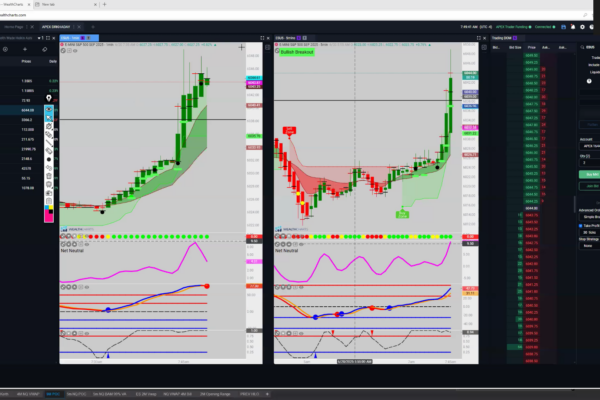600x400 pixels.
Task: Toggle eye icon in left chart's bottom panel
Action: (87, 333)
